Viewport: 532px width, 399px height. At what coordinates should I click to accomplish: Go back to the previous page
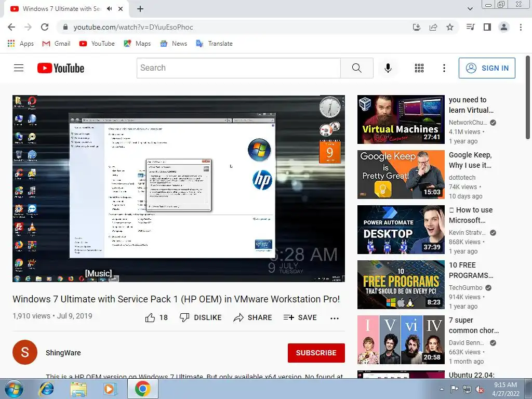[x=11, y=27]
